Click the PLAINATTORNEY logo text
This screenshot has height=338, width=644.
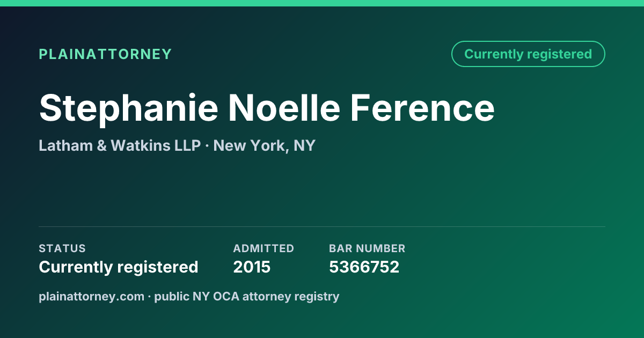(105, 54)
